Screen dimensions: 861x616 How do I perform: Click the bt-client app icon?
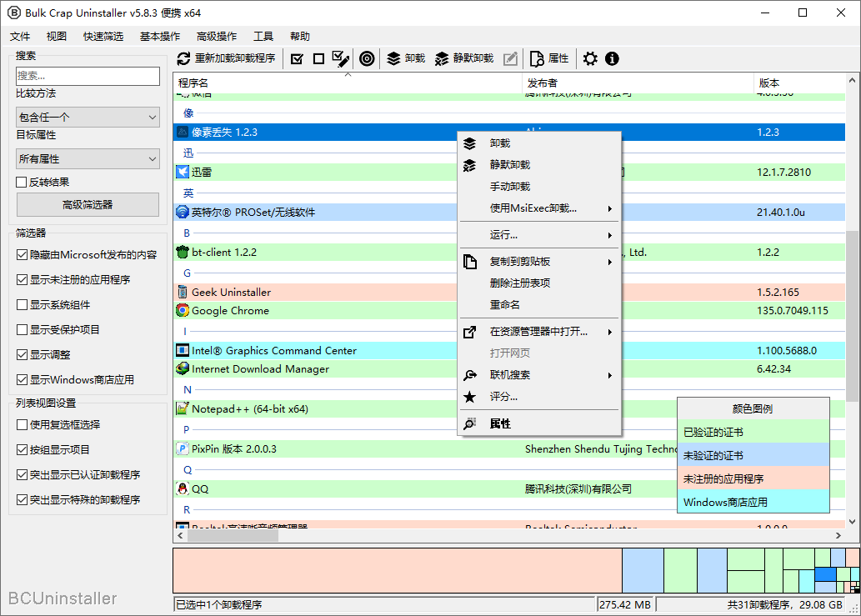183,252
